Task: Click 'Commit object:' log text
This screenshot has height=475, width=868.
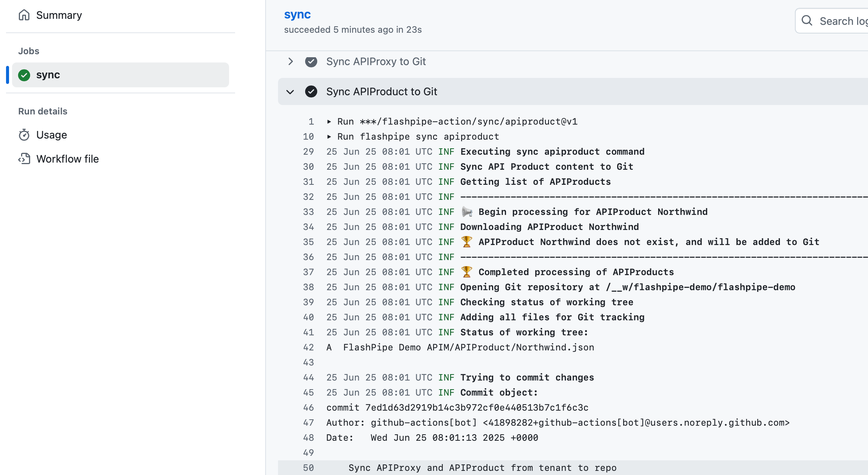Action: click(499, 393)
